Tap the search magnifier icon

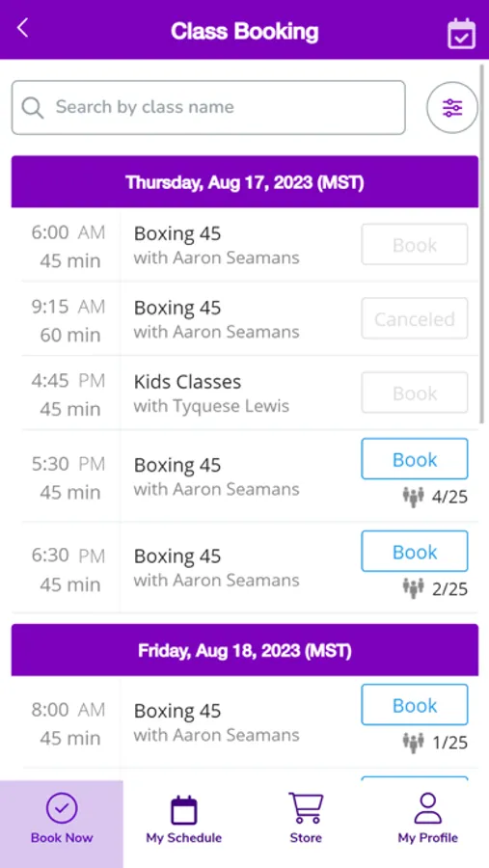[x=33, y=107]
